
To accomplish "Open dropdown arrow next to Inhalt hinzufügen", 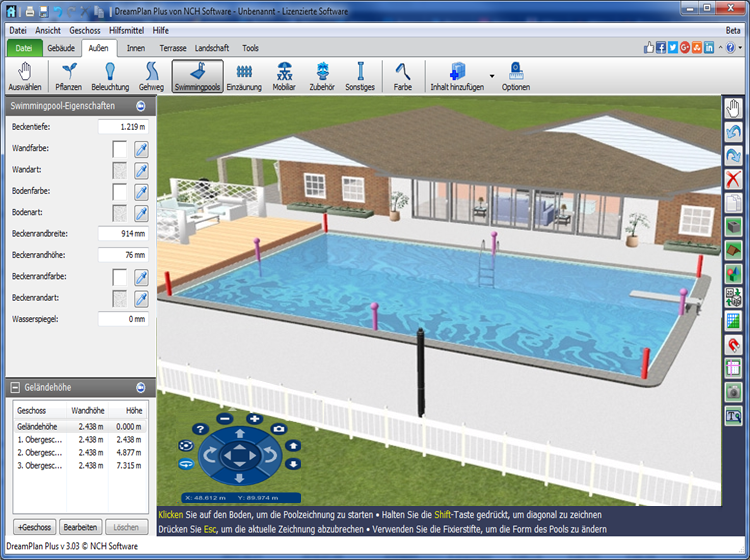I will click(492, 76).
